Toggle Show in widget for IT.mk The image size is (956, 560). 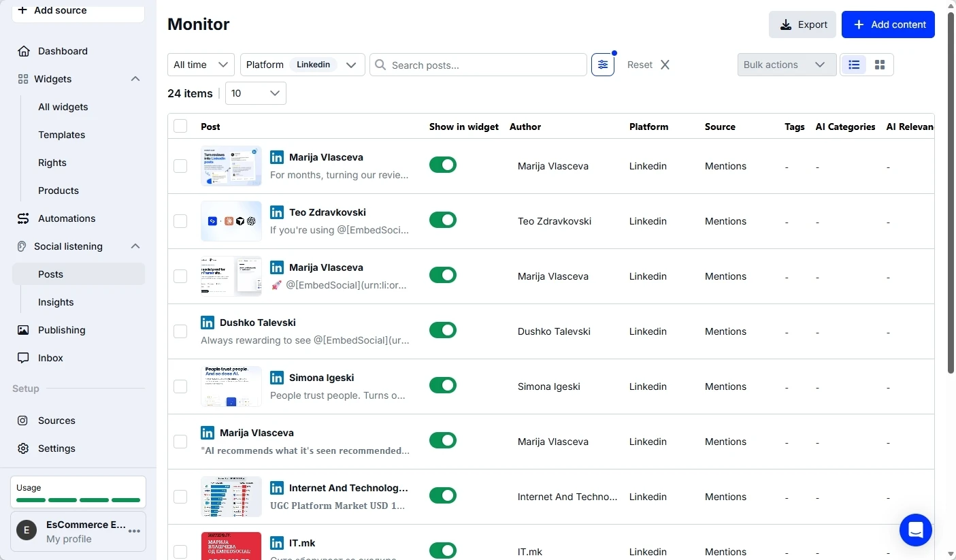click(x=443, y=550)
